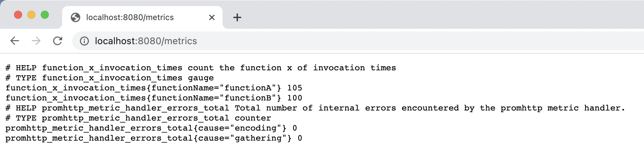Reload the metrics page
Image resolution: width=644 pixels, height=154 pixels.
[57, 41]
